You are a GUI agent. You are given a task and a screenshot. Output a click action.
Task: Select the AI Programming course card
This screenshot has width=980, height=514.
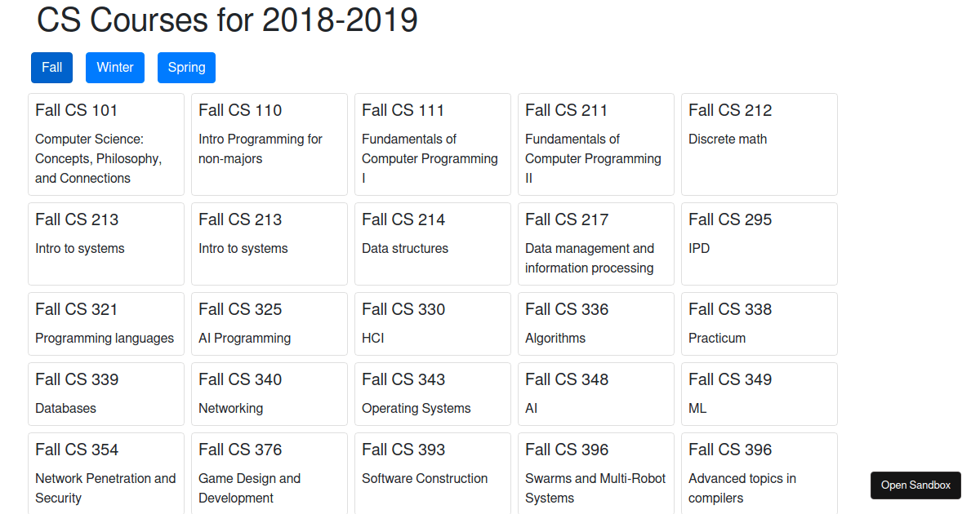(269, 324)
